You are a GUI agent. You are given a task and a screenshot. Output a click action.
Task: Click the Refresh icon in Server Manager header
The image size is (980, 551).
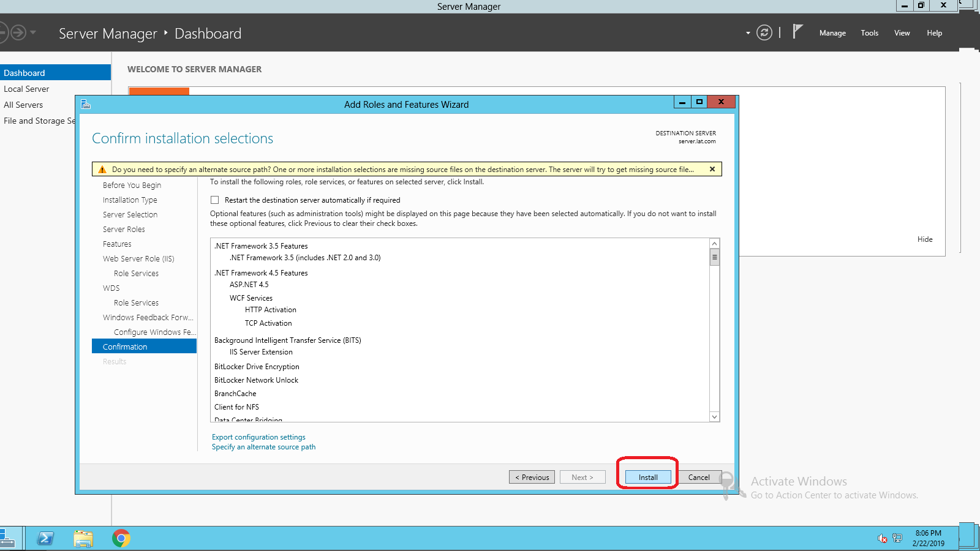pyautogui.click(x=764, y=32)
